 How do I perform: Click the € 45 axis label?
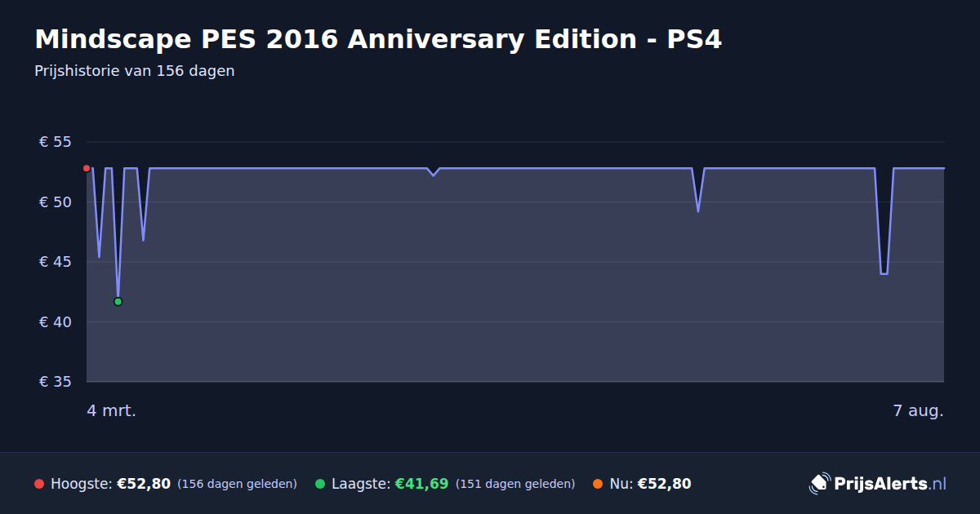point(56,262)
